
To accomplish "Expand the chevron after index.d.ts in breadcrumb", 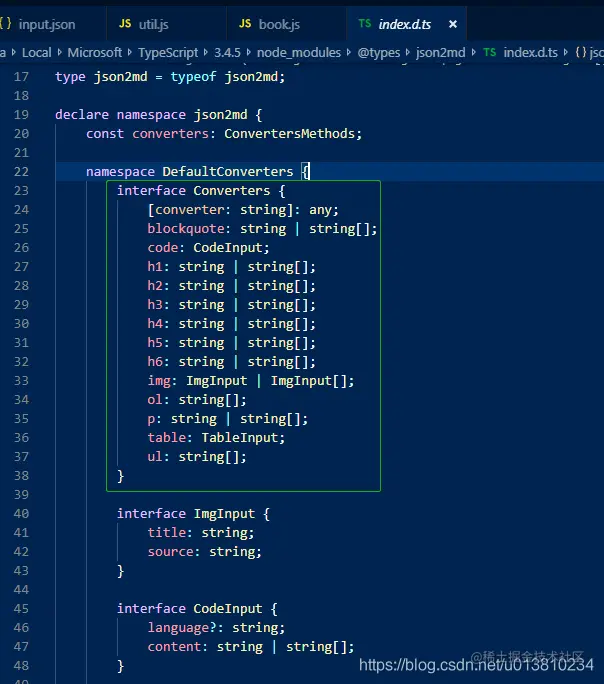I will tap(566, 53).
